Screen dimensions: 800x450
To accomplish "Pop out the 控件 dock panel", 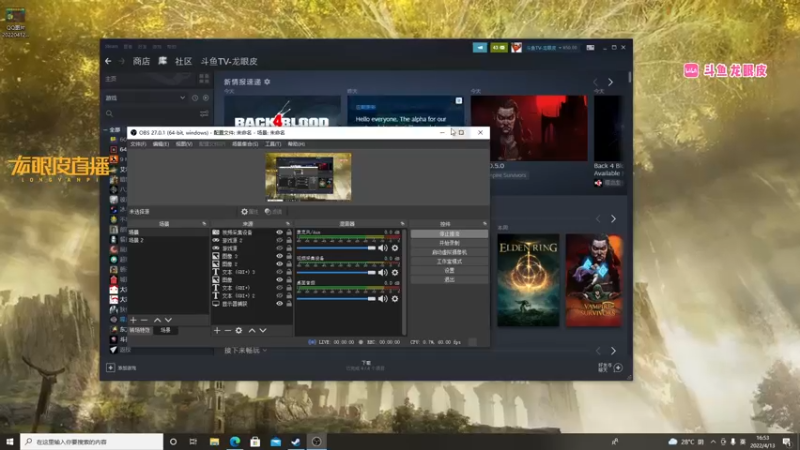I will (484, 223).
